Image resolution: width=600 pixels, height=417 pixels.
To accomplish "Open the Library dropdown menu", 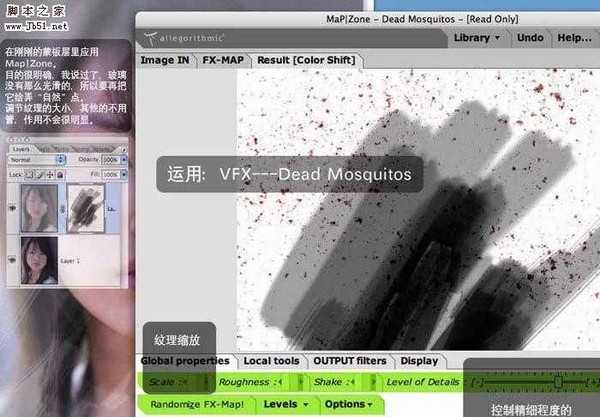I will [477, 38].
